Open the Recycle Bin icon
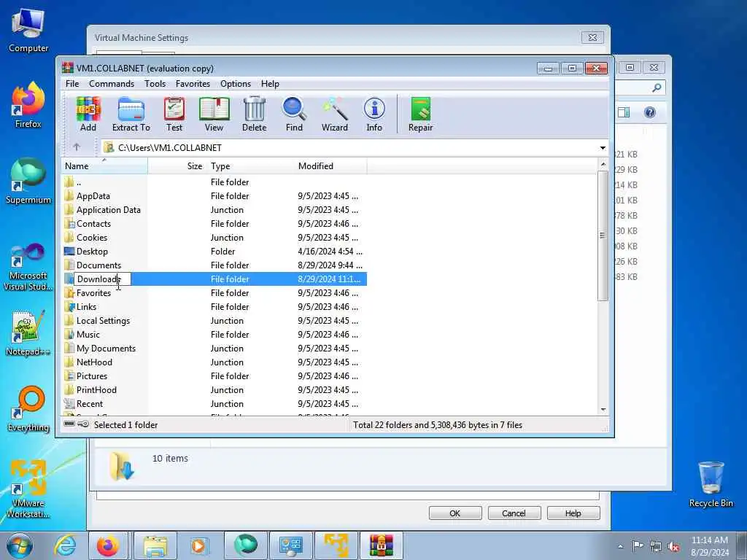747x560 pixels. click(x=711, y=484)
